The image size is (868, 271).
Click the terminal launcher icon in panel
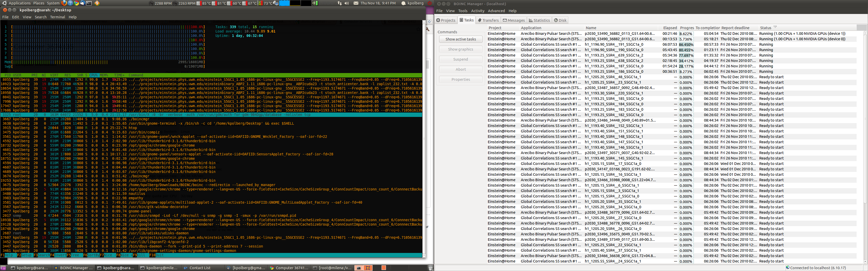89,3
